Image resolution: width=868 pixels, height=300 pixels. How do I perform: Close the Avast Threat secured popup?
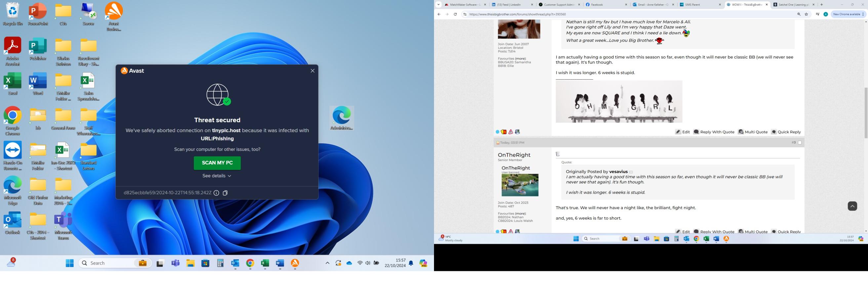tap(312, 71)
